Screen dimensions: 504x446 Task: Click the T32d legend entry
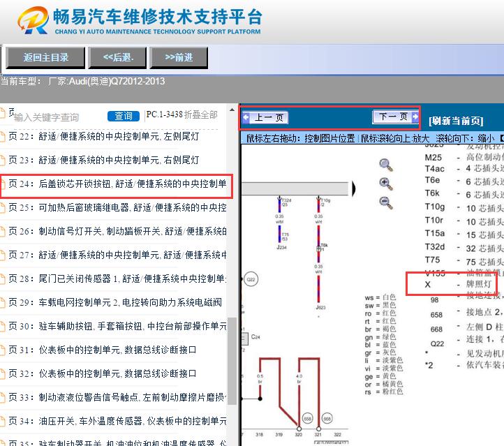463,248
